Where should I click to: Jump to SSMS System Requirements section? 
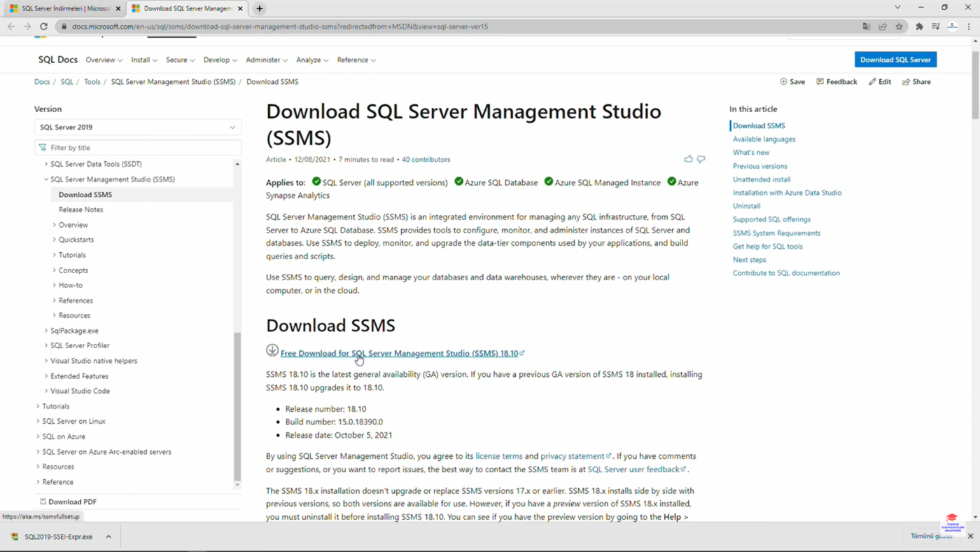click(776, 233)
